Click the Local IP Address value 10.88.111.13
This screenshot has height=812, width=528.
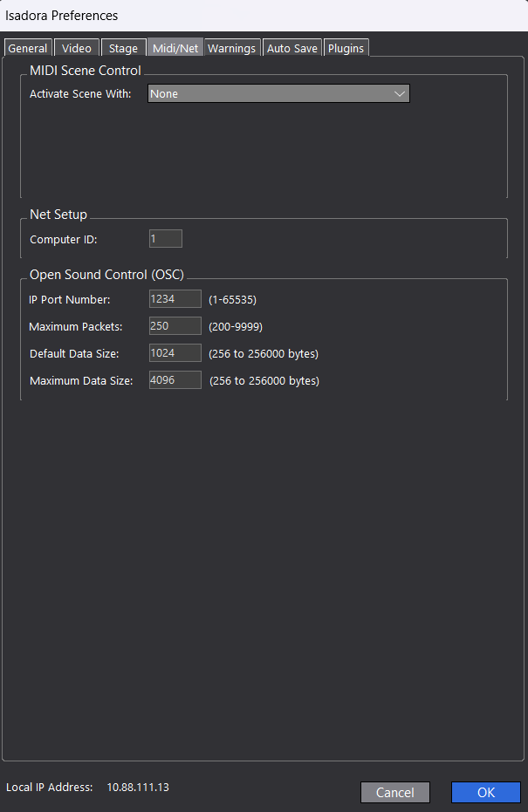pos(138,788)
